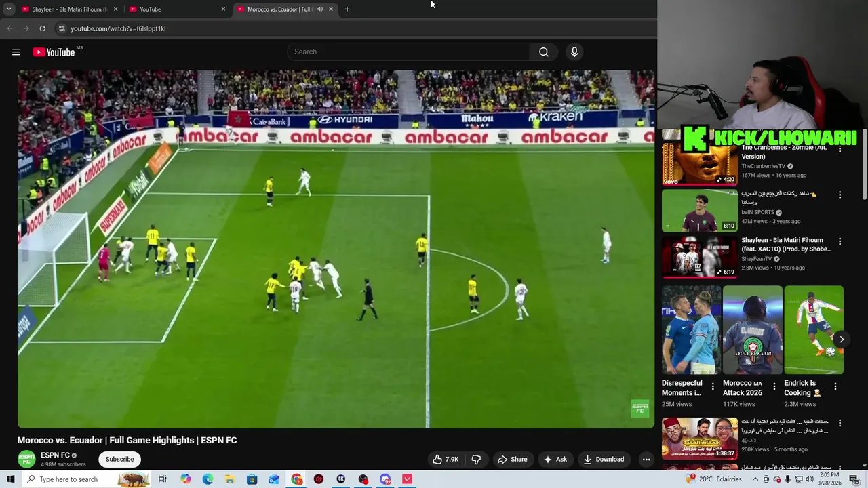Open the ESPN FC channel name link
The height and width of the screenshot is (488, 868).
(55, 455)
